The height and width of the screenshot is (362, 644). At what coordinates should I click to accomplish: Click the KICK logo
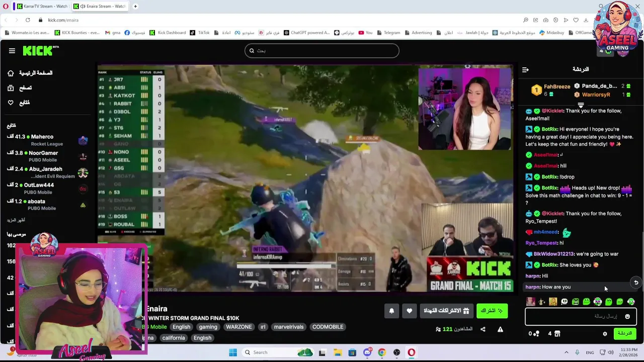pos(40,50)
